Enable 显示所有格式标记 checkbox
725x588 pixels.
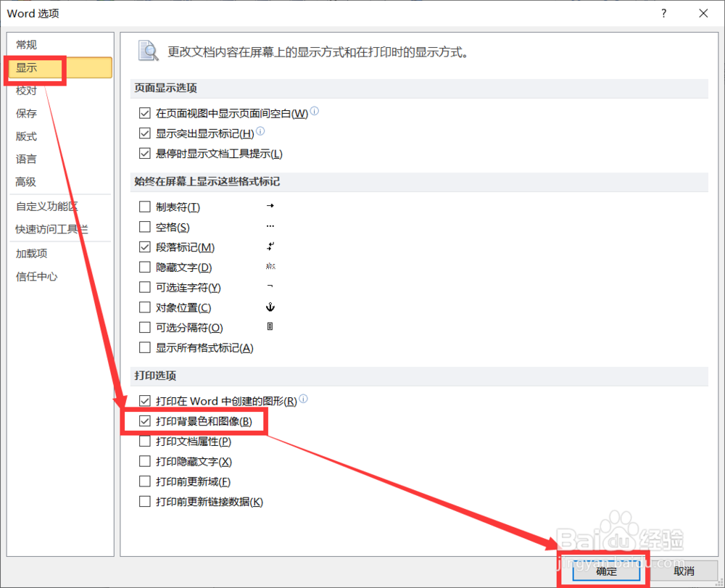point(145,347)
